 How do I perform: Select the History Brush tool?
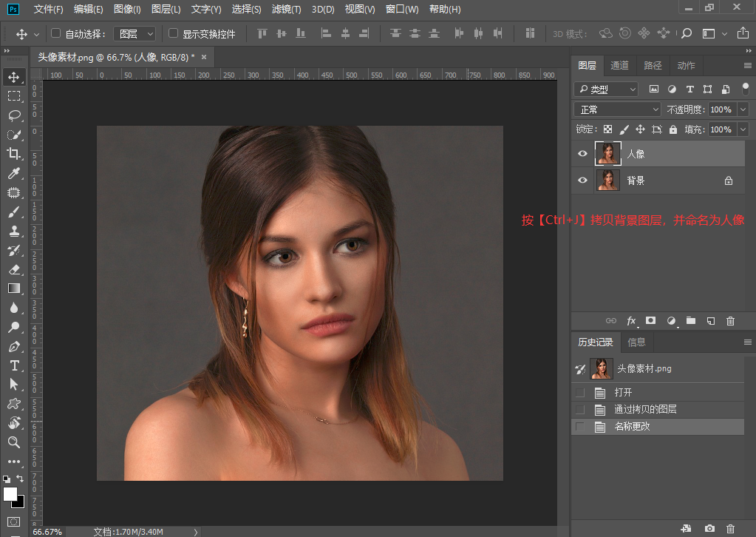(x=14, y=250)
